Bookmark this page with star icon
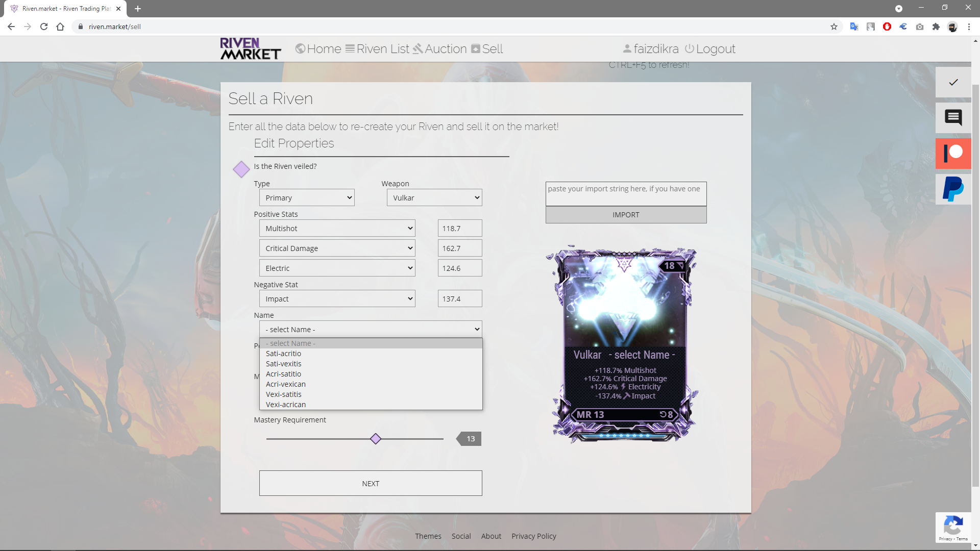 [x=834, y=27]
